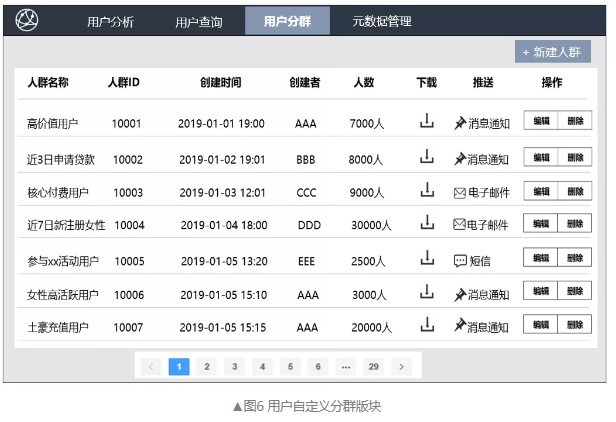Click the 电子邮件 label for 核心付费用户
This screenshot has width=616, height=422.
point(489,193)
